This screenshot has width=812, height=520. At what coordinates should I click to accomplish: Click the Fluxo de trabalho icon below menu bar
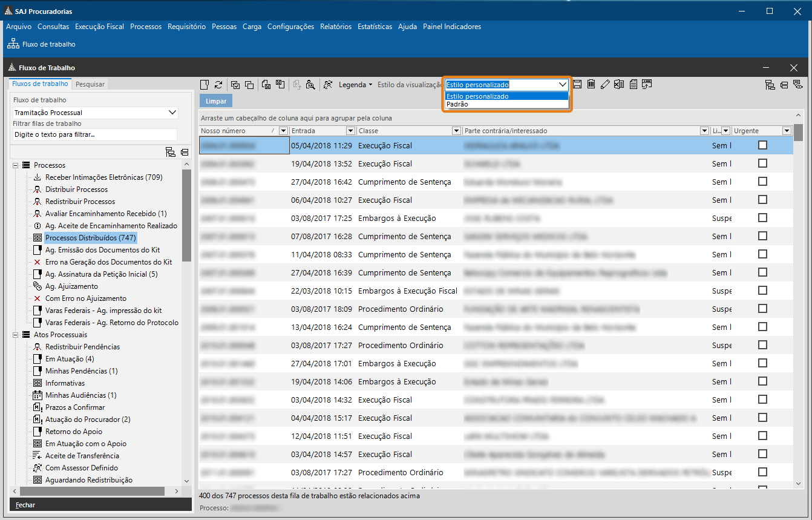[x=13, y=43]
